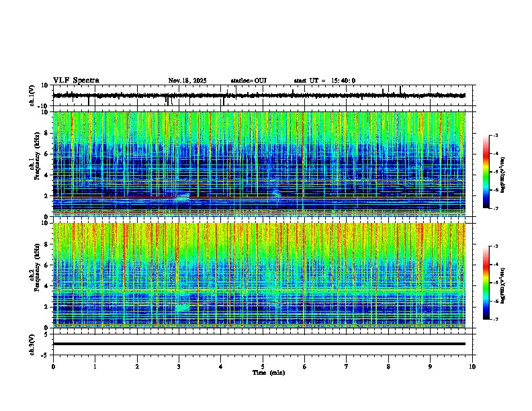Click the log(PSD) unit label beside ch.1 color bar

502,175
